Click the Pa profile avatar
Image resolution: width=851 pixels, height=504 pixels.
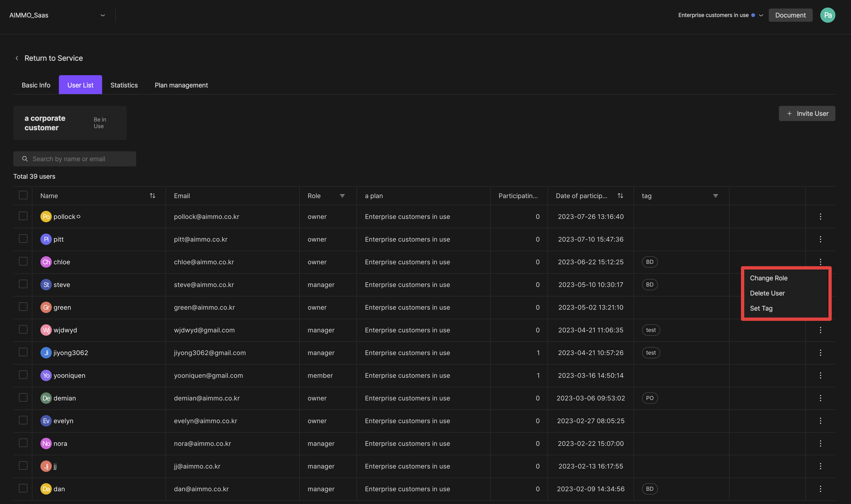click(x=828, y=15)
